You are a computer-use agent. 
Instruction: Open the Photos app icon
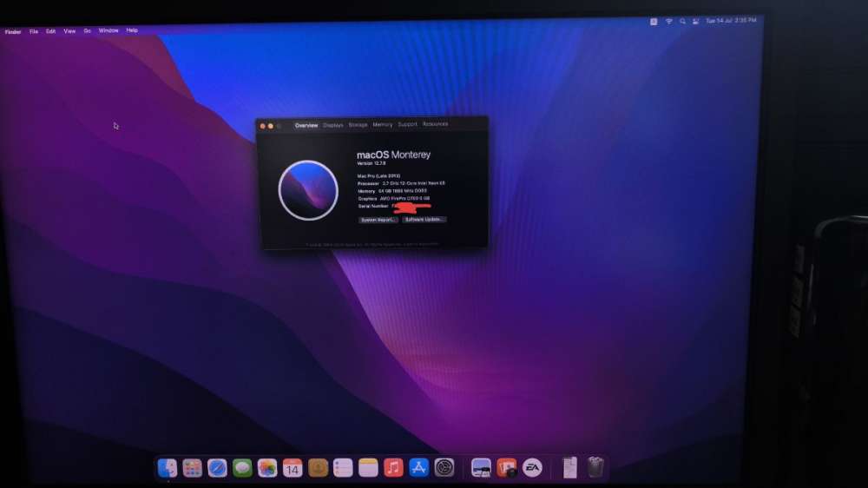point(266,468)
